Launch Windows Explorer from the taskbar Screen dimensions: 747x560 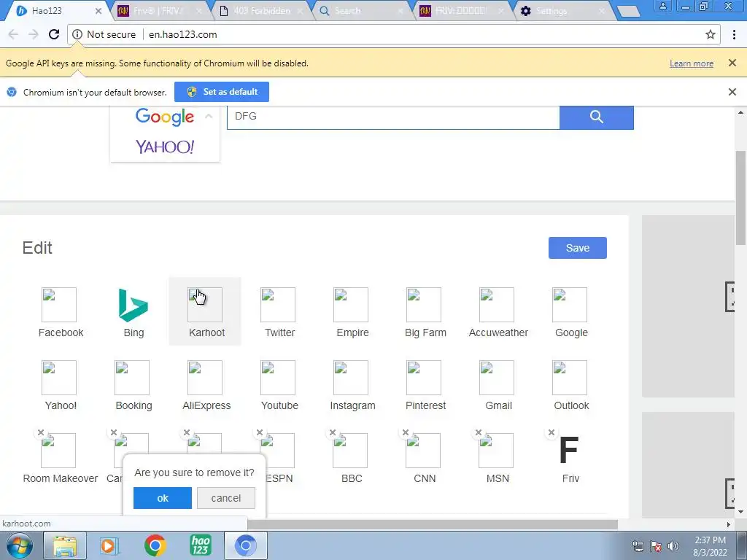tap(65, 545)
